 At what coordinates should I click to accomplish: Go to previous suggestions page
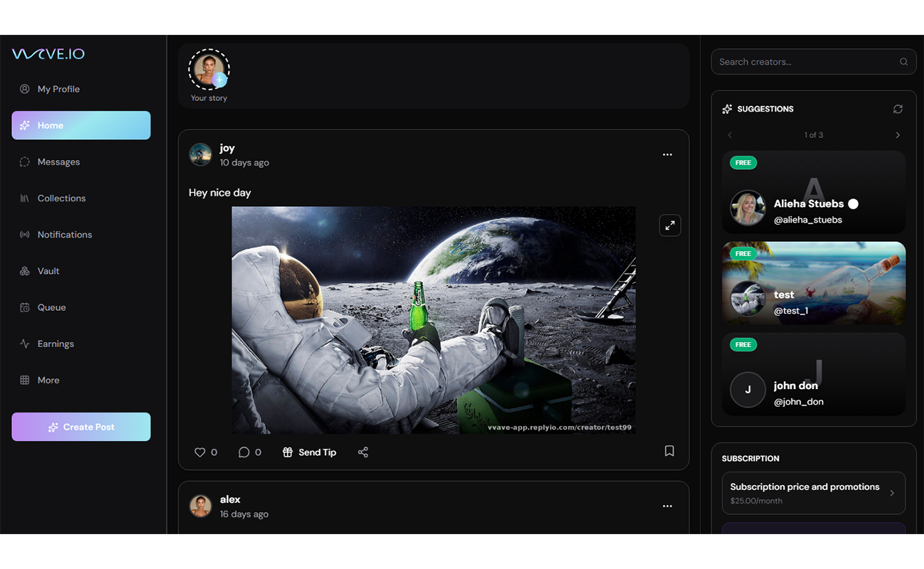pos(730,135)
